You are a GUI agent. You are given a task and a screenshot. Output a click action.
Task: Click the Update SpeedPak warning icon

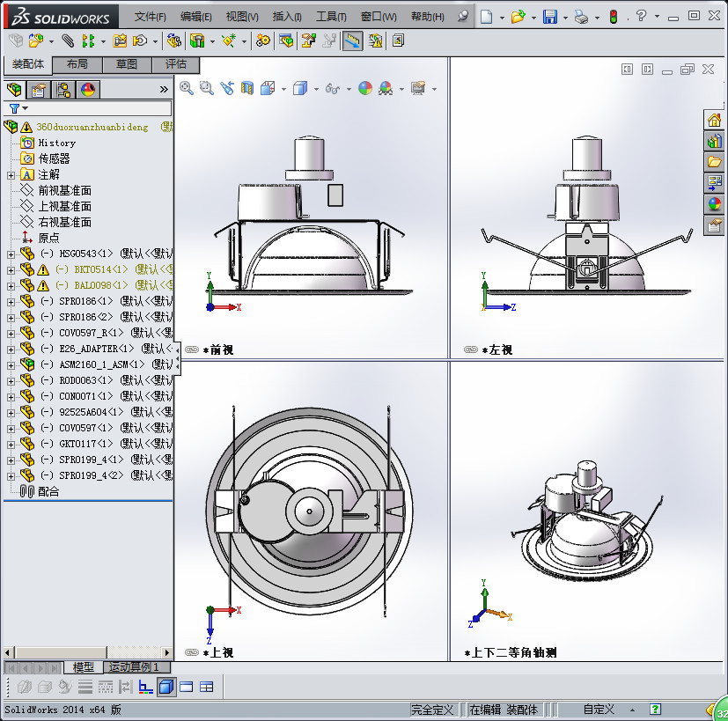pos(375,40)
